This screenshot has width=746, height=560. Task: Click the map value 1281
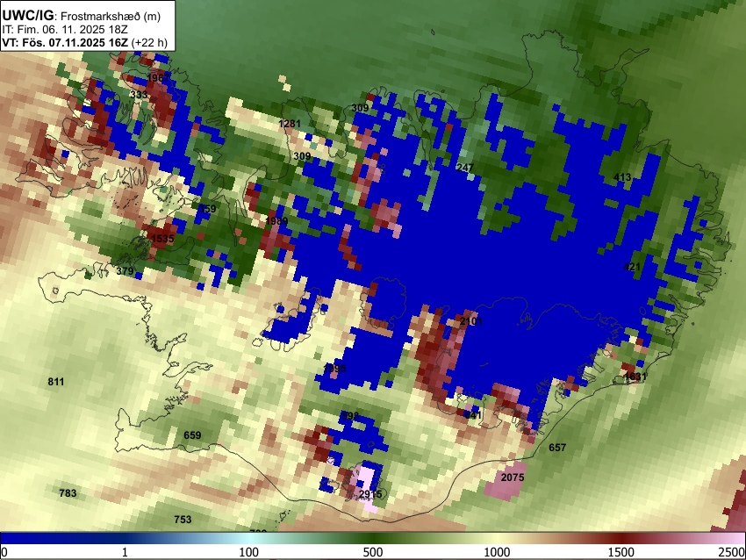[290, 124]
